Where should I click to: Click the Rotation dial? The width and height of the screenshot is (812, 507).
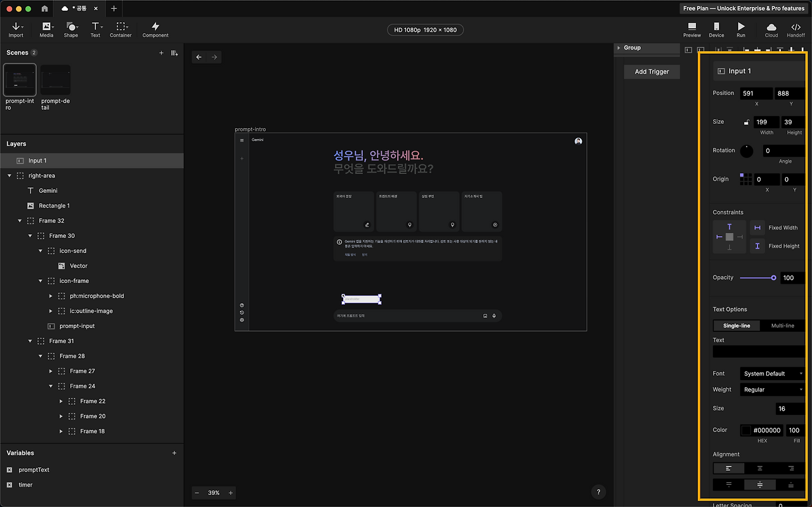click(x=747, y=151)
